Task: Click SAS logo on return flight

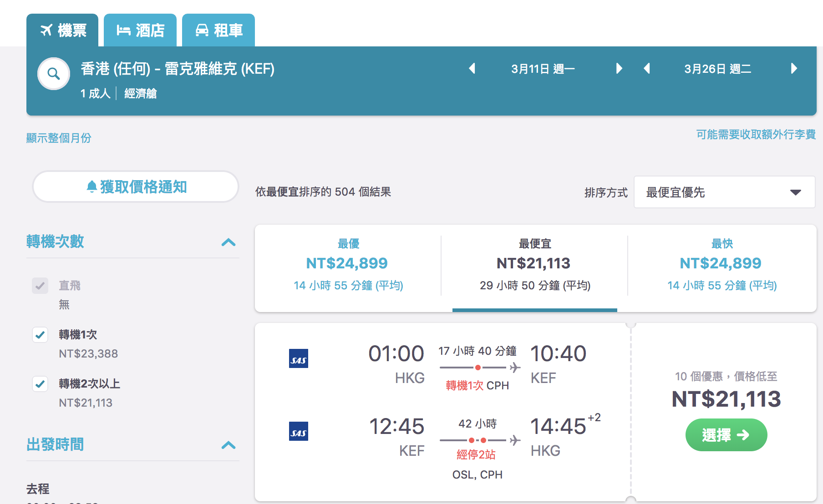Action: (x=299, y=431)
